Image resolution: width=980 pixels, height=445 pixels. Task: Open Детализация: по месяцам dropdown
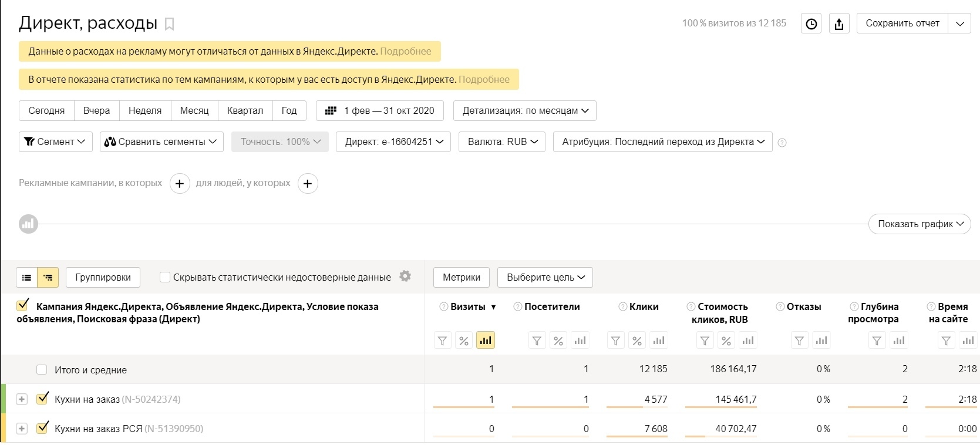(x=524, y=110)
